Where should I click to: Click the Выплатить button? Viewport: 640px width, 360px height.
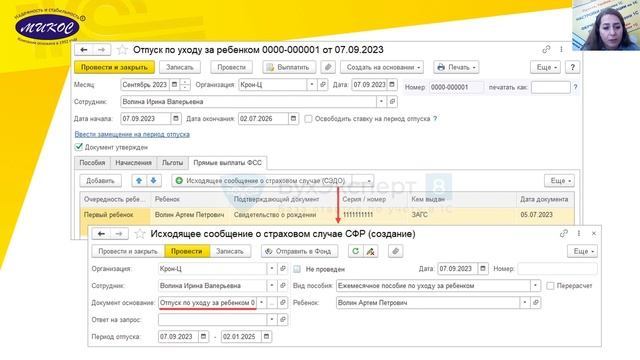[289, 67]
